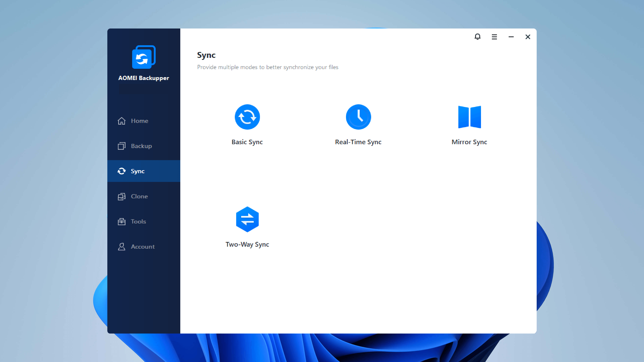Image resolution: width=644 pixels, height=362 pixels.
Task: Select the Sync sidebar tab
Action: coord(138,171)
